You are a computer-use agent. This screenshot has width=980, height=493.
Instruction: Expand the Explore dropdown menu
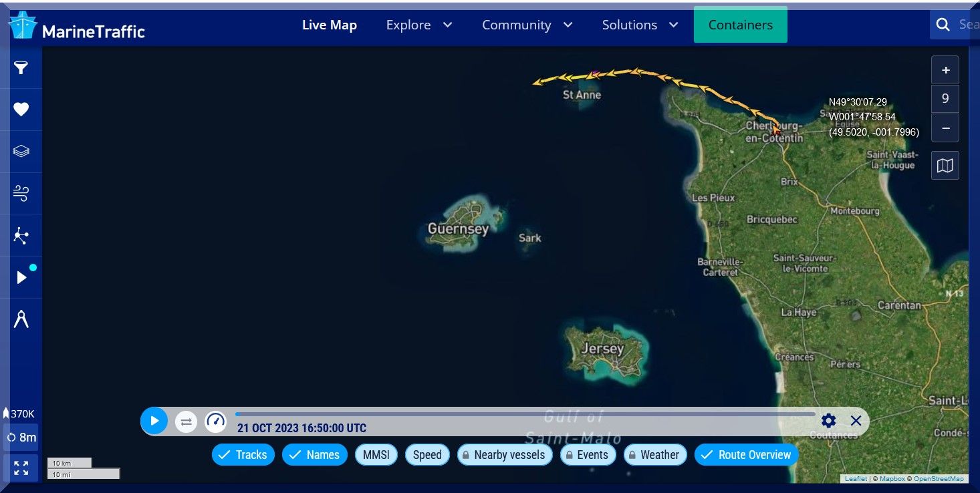click(x=419, y=25)
